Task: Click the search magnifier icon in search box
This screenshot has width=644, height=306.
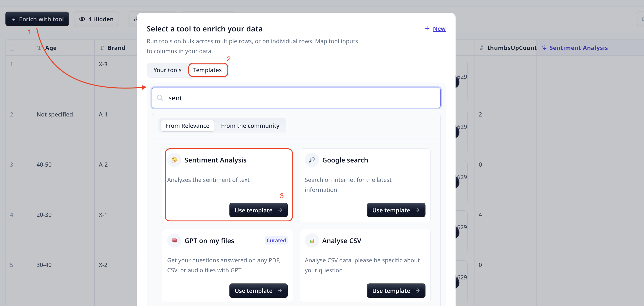Action: (x=160, y=98)
